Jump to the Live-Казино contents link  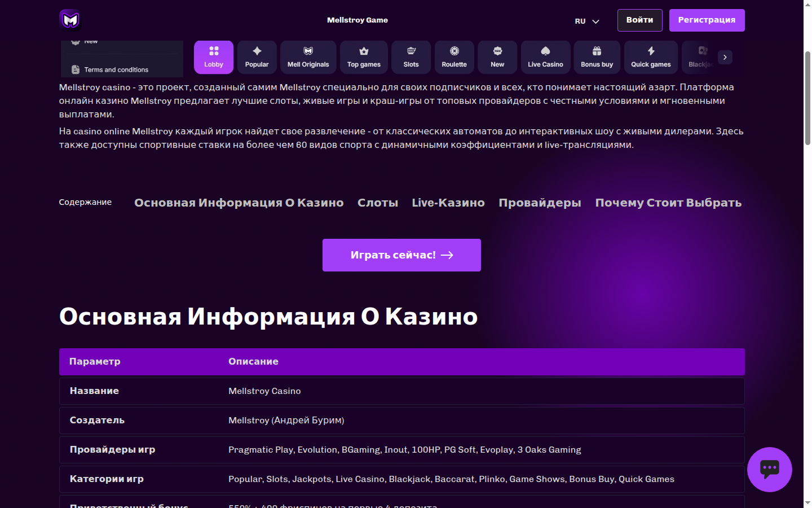tap(448, 203)
